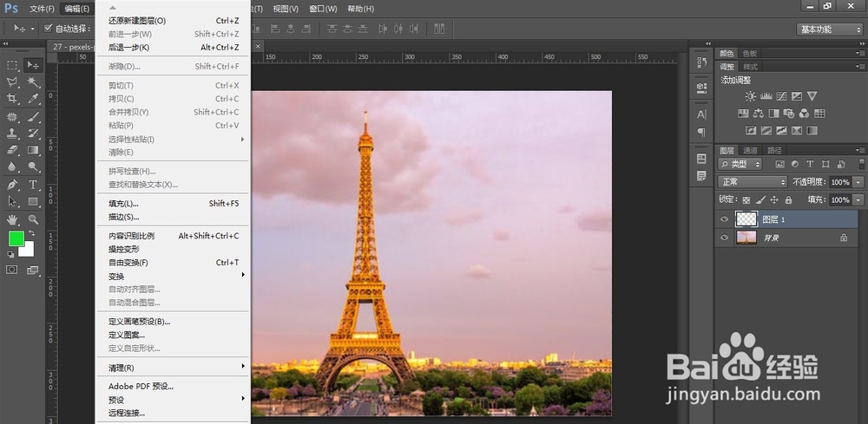Viewport: 868px width, 424px height.
Task: Open the 帮助(H) menu
Action: click(x=360, y=9)
